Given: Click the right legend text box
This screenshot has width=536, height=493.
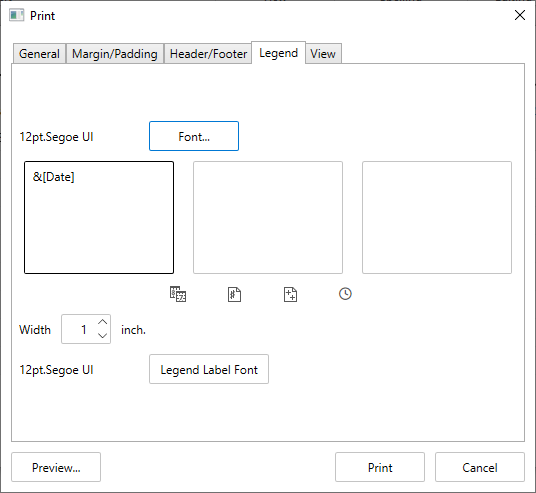Looking at the screenshot, I should 437,217.
